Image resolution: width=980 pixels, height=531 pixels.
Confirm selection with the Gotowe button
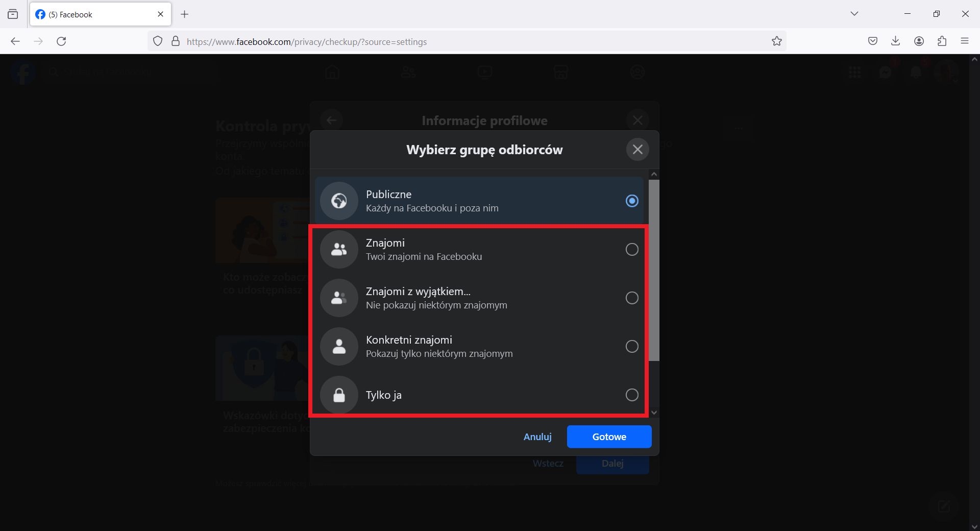click(x=609, y=437)
